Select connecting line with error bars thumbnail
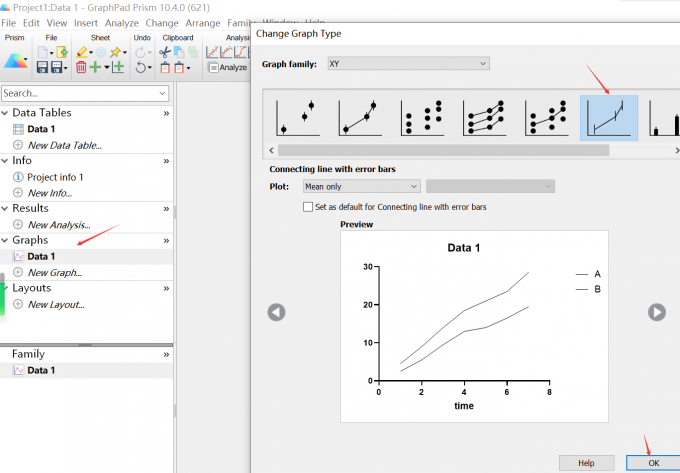 click(609, 118)
